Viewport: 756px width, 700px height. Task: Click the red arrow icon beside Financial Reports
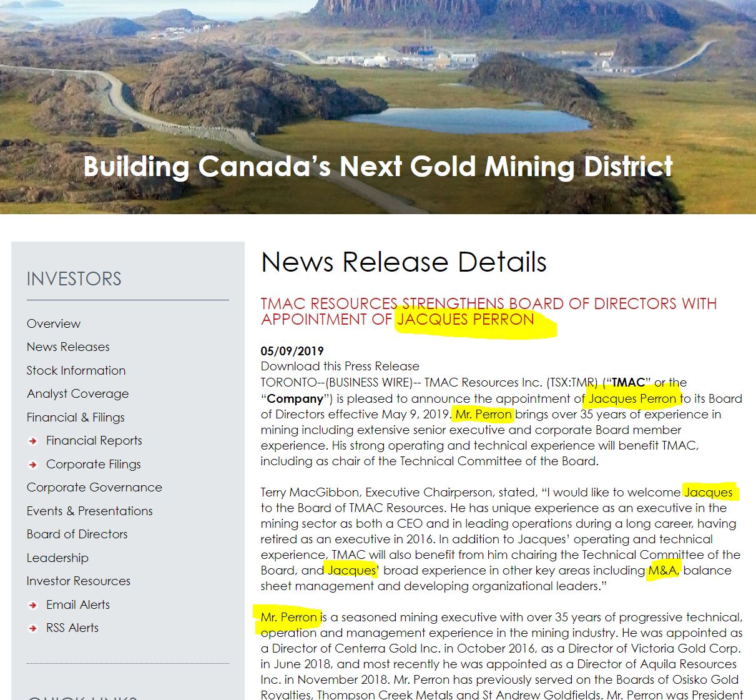[x=33, y=441]
